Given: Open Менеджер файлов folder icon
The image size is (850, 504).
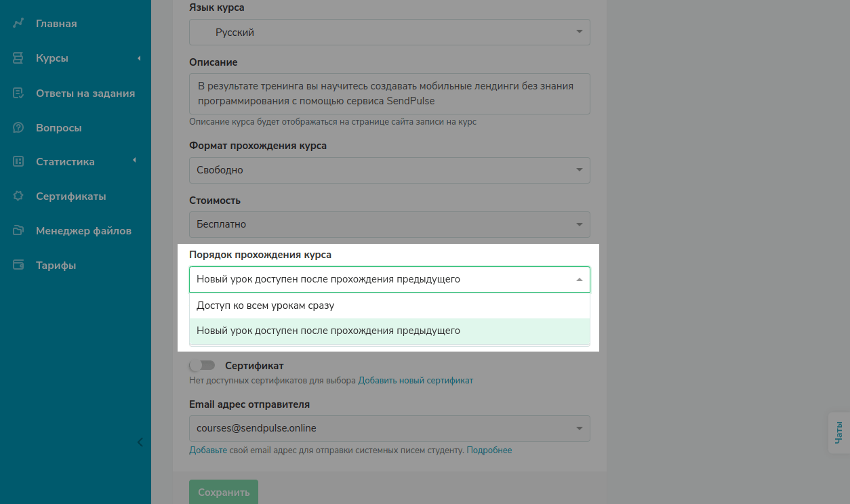Looking at the screenshot, I should point(18,231).
